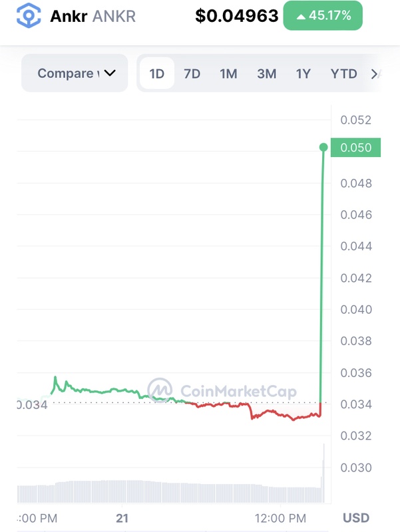This screenshot has height=532, width=400.
Task: Click the green dot at the chart's end
Action: pyautogui.click(x=323, y=147)
